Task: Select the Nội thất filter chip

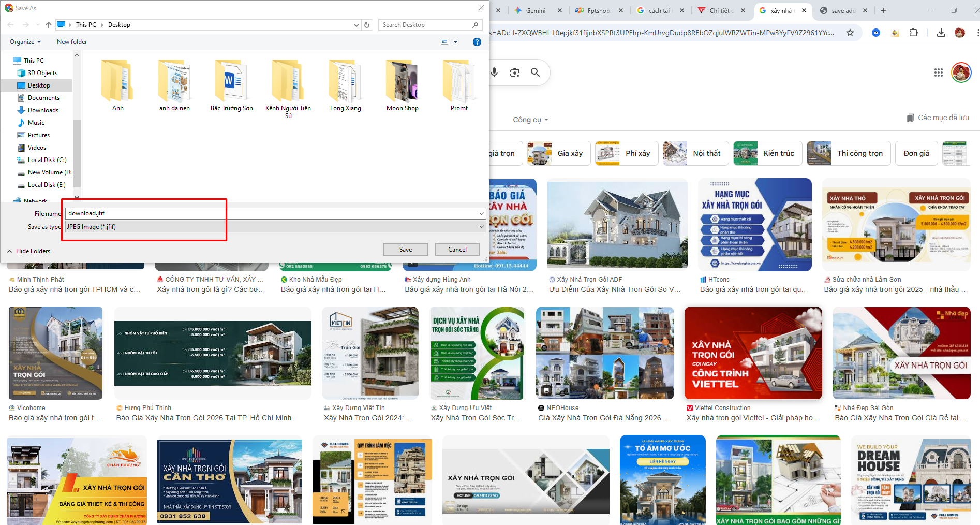Action: click(696, 153)
